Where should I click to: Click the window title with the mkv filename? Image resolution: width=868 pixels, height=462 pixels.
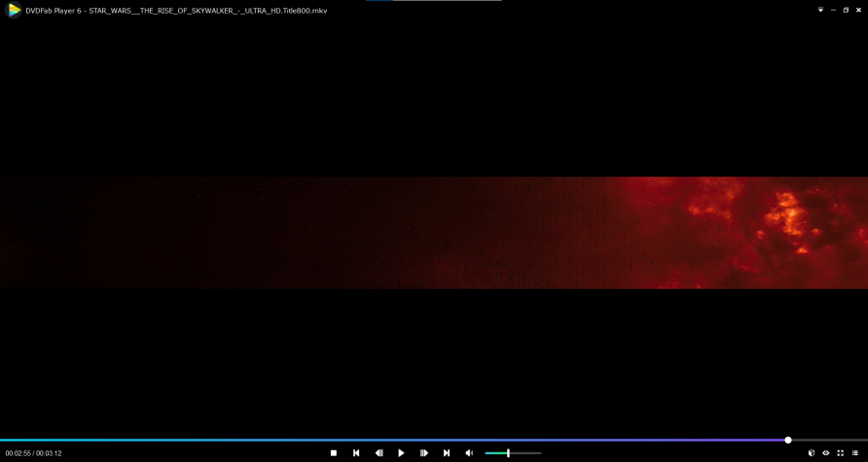click(176, 11)
